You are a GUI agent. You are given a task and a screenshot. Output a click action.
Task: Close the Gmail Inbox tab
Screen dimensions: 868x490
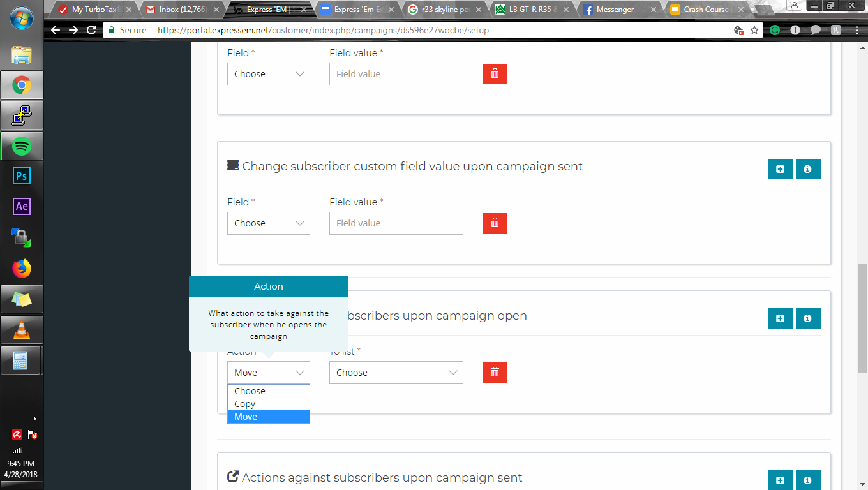(216, 10)
